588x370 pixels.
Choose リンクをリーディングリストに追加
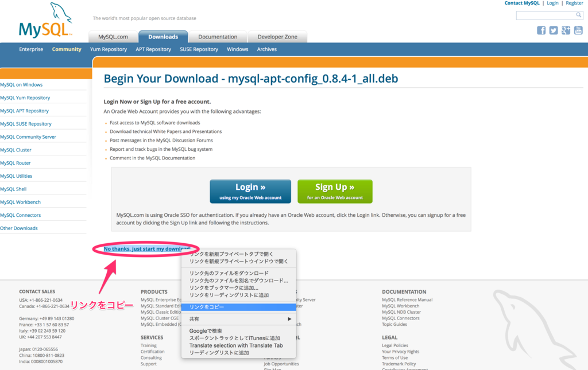pyautogui.click(x=238, y=295)
